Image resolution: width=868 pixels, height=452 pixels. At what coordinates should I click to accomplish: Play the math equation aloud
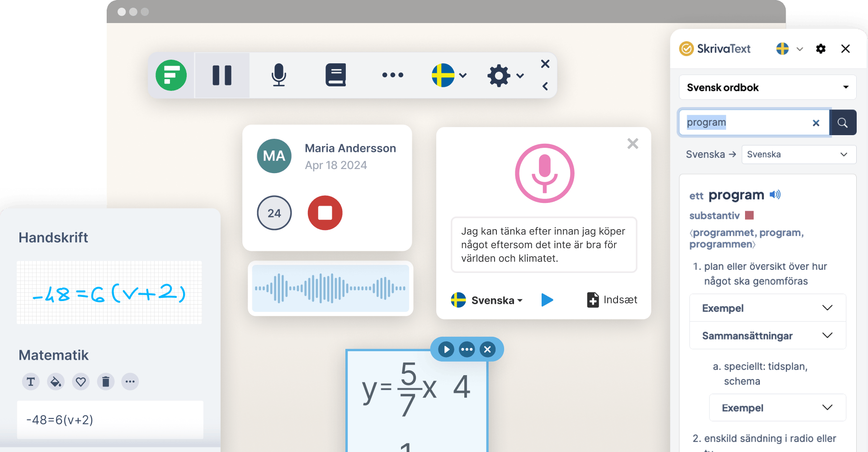coord(446,349)
